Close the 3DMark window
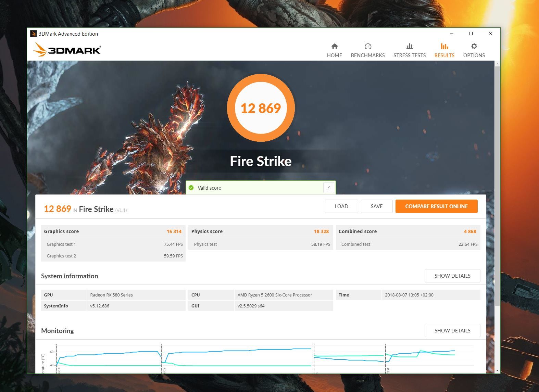 (490, 34)
